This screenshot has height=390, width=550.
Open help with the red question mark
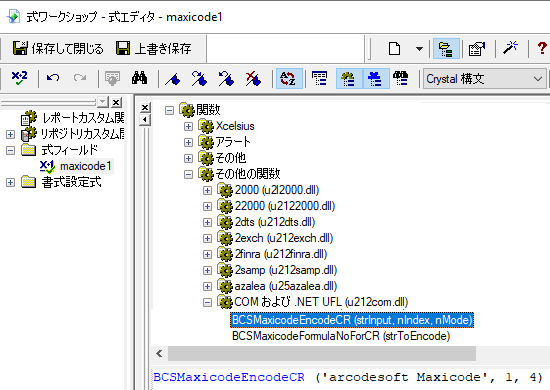coord(542,48)
